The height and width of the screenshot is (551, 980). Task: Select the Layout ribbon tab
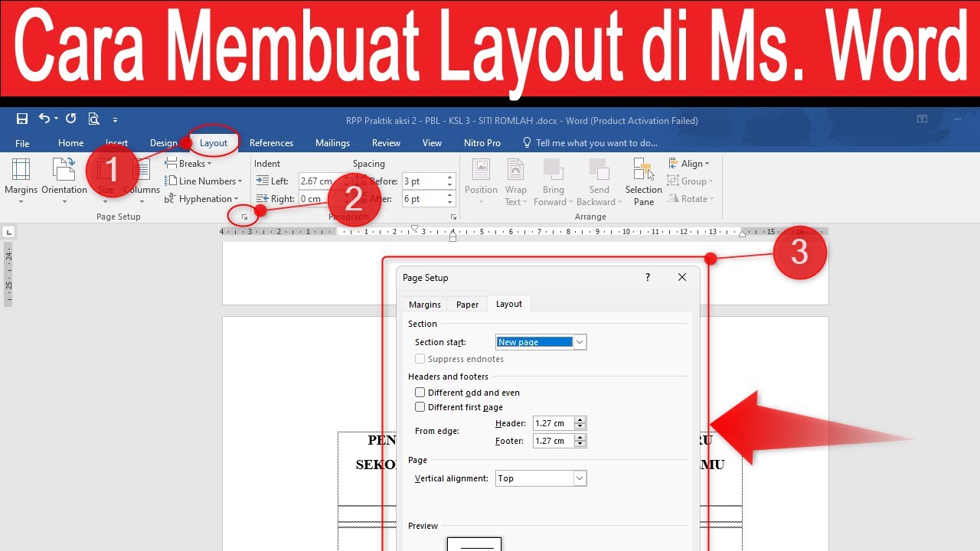click(x=214, y=143)
